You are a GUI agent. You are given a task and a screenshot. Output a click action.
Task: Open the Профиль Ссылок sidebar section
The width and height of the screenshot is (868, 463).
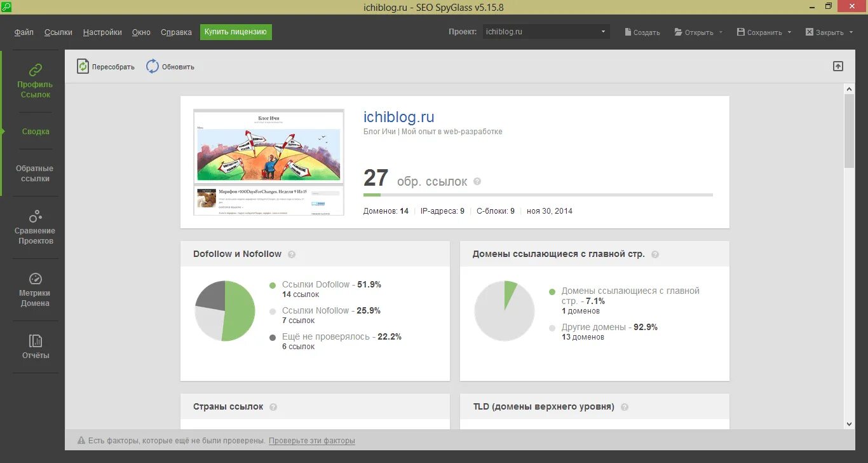click(35, 79)
